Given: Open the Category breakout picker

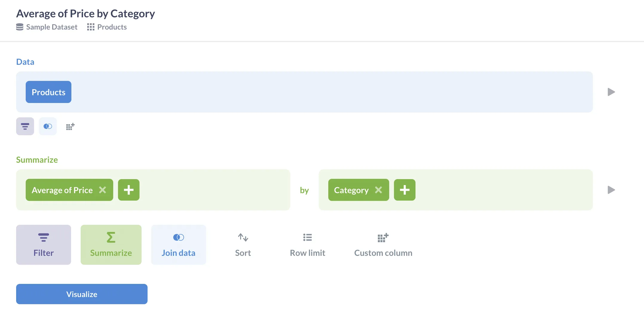Looking at the screenshot, I should pos(351,190).
